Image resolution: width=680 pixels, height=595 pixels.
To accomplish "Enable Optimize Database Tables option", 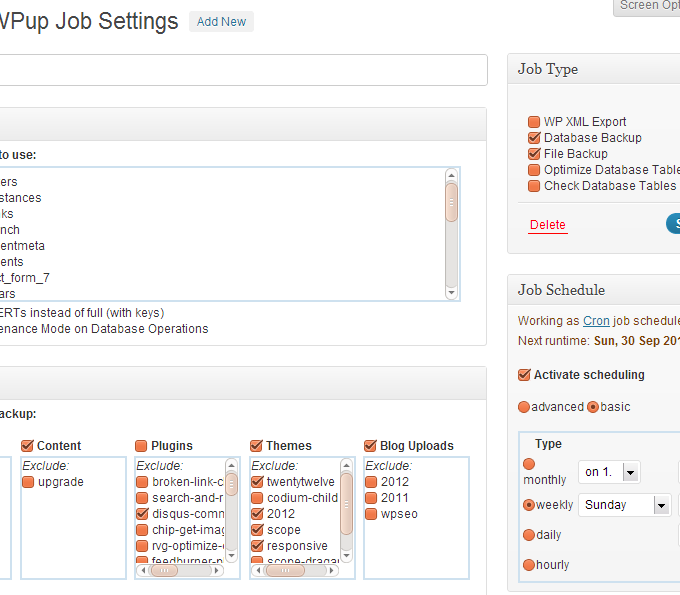I will 534,170.
